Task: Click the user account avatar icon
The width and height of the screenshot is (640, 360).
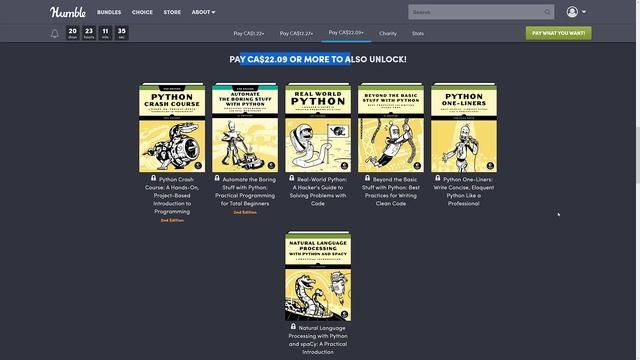Action: coord(572,12)
